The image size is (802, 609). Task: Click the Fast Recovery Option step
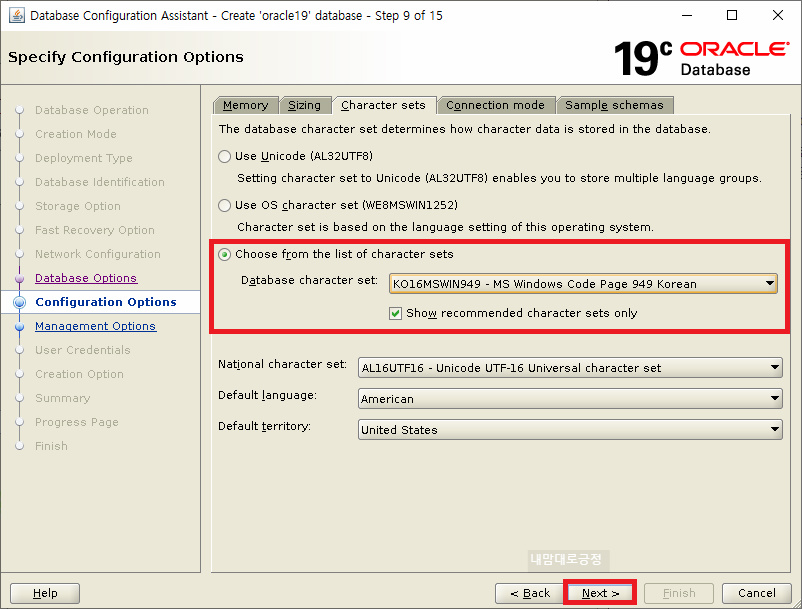pyautogui.click(x=95, y=230)
